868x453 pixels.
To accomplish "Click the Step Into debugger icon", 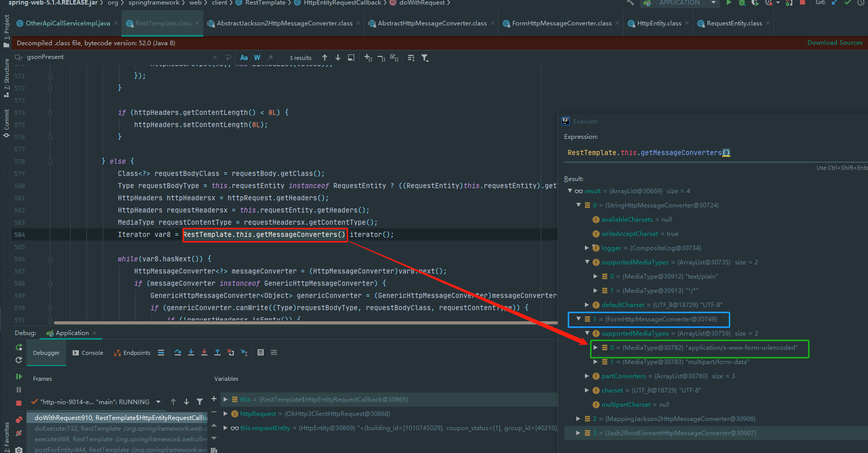I will click(x=191, y=352).
